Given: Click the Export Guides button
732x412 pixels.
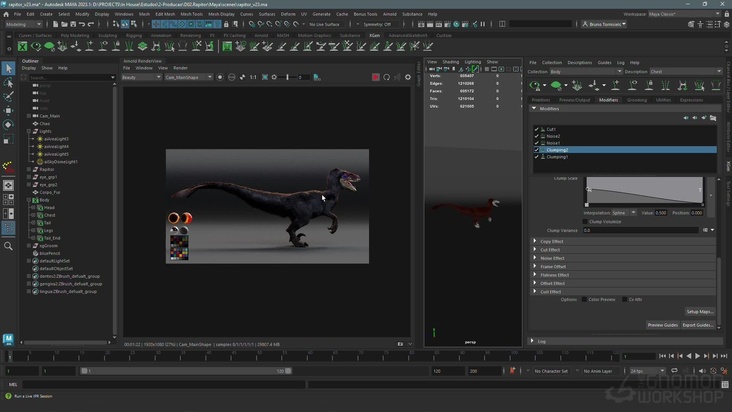Looking at the screenshot, I should (x=698, y=325).
